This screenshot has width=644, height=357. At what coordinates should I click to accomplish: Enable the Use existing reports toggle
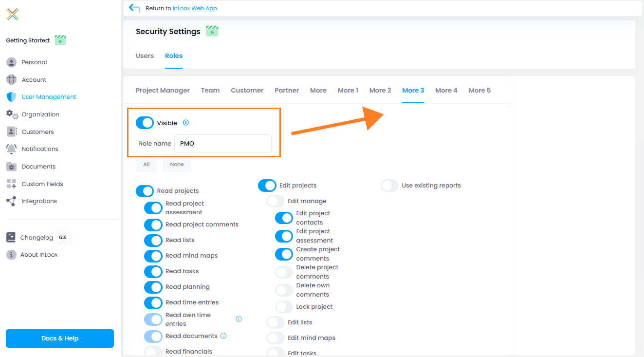click(x=389, y=186)
